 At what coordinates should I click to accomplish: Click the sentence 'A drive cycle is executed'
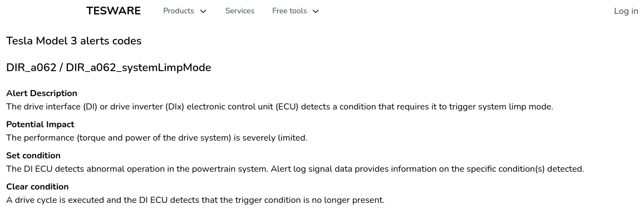point(195,201)
